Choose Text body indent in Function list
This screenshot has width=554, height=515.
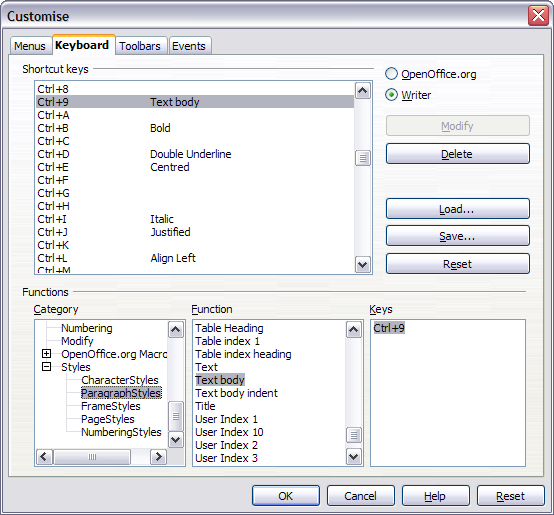pyautogui.click(x=236, y=393)
